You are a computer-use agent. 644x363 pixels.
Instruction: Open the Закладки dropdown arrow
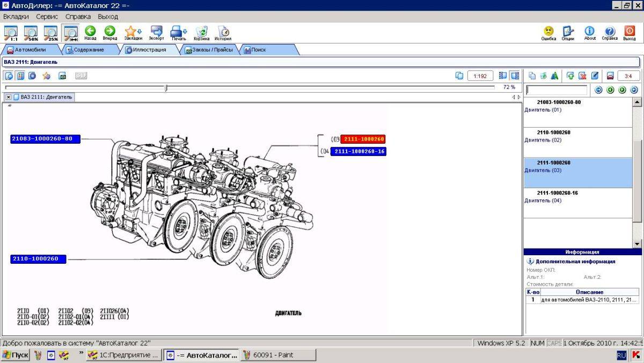(140, 32)
